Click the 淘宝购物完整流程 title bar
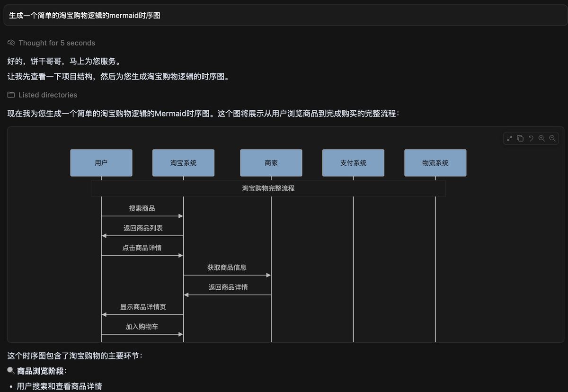The width and height of the screenshot is (568, 392). (268, 188)
